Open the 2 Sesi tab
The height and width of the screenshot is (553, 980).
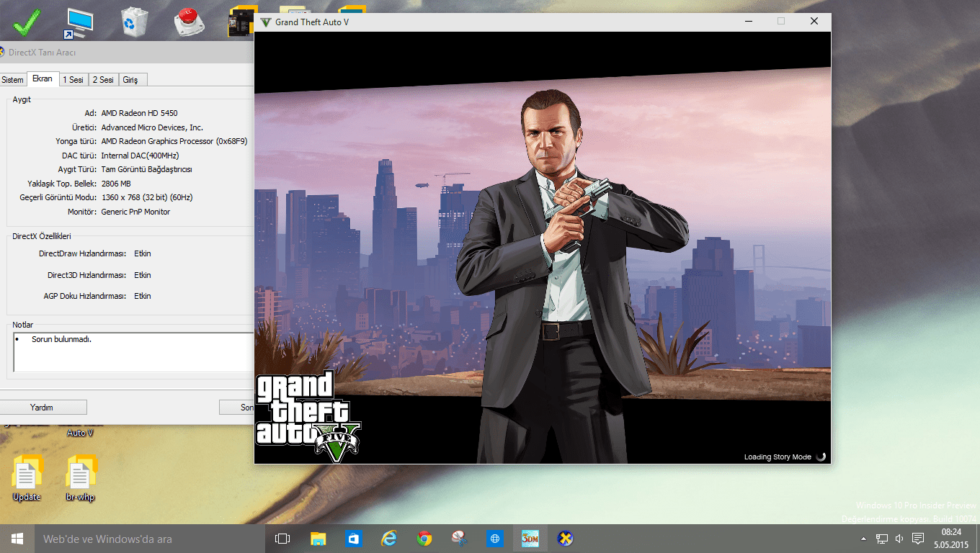[103, 80]
